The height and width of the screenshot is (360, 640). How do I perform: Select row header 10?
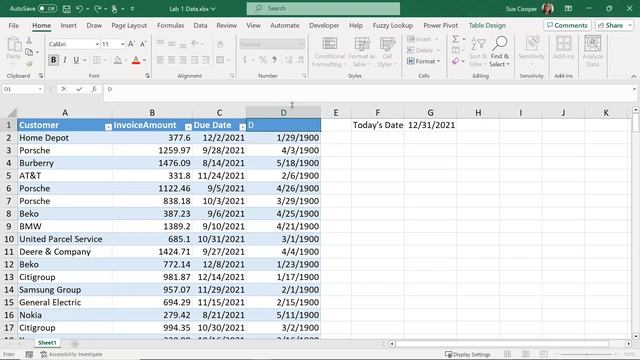(9, 239)
